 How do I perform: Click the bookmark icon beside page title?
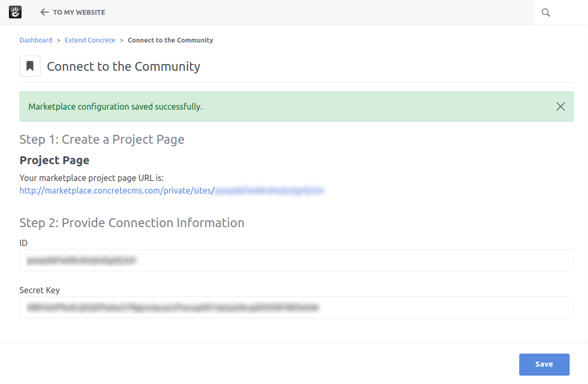click(30, 66)
